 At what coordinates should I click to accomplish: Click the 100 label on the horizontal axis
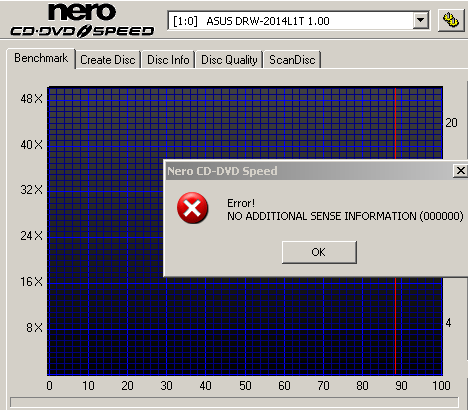[441, 386]
